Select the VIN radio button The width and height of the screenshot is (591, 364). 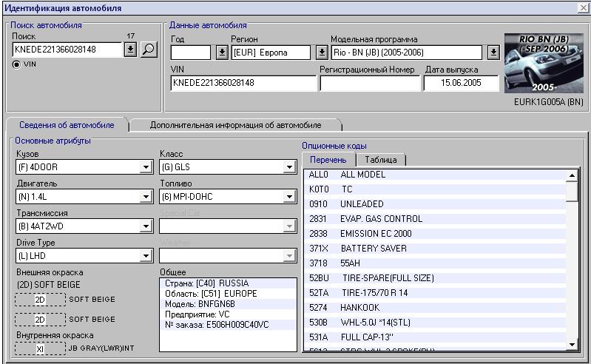[16, 64]
